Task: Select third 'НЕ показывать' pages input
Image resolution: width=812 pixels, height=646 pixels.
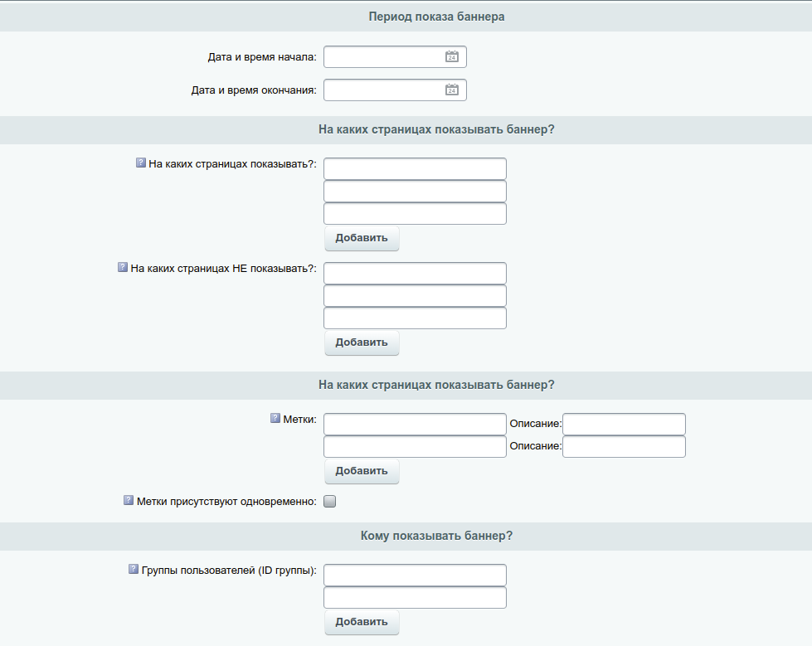Action: pos(415,318)
